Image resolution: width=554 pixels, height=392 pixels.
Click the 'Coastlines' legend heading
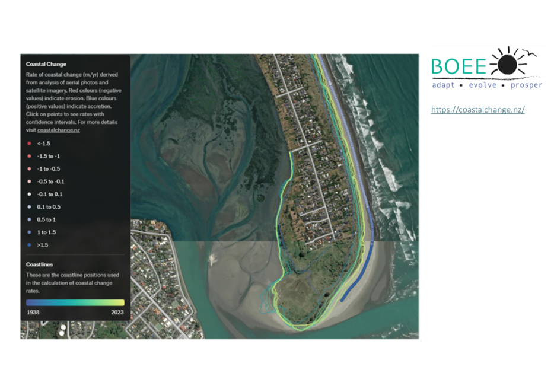pos(39,264)
